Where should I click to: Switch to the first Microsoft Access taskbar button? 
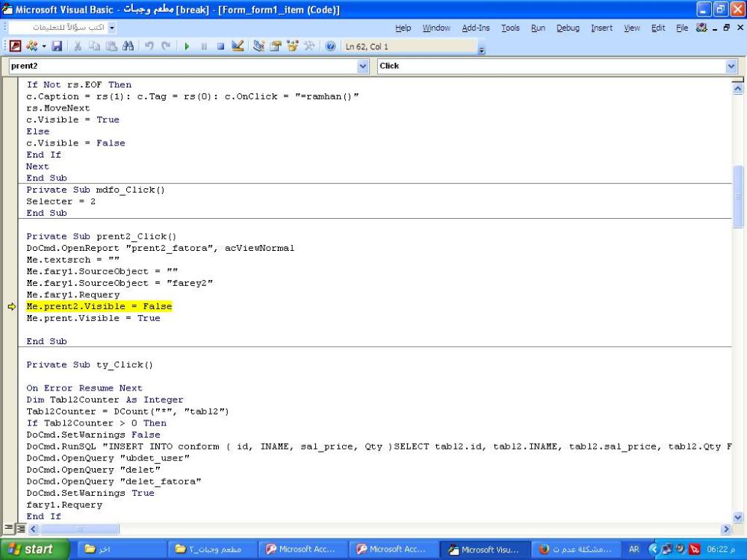pos(303,549)
